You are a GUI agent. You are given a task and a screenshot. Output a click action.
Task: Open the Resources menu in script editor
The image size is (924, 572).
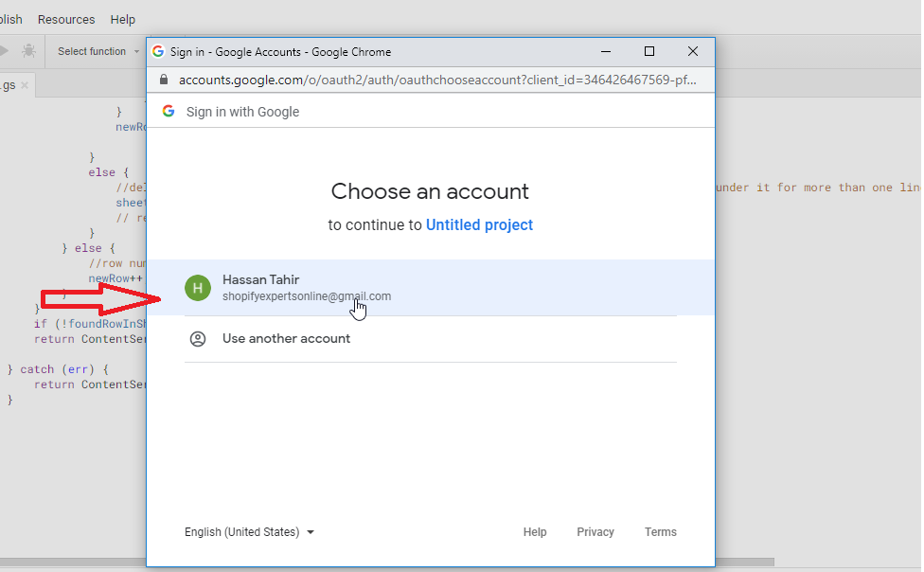coord(66,20)
